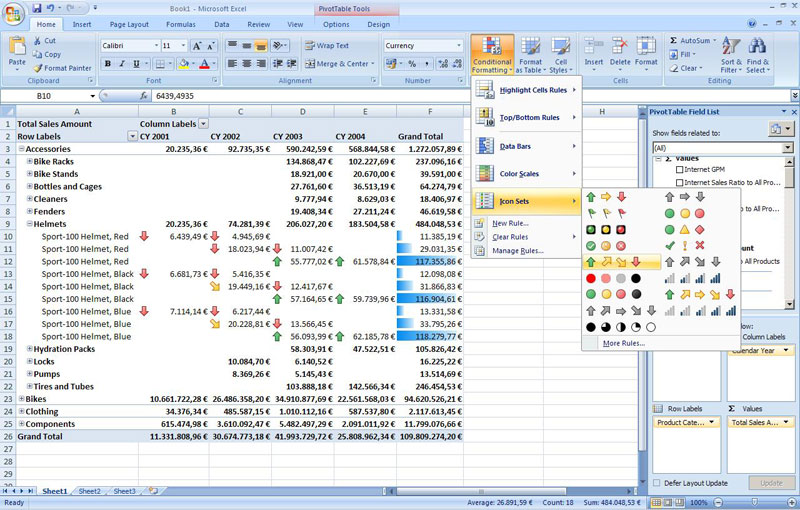The image size is (800, 510).
Task: Open Top/Bottom Rules submenu
Action: 527,117
